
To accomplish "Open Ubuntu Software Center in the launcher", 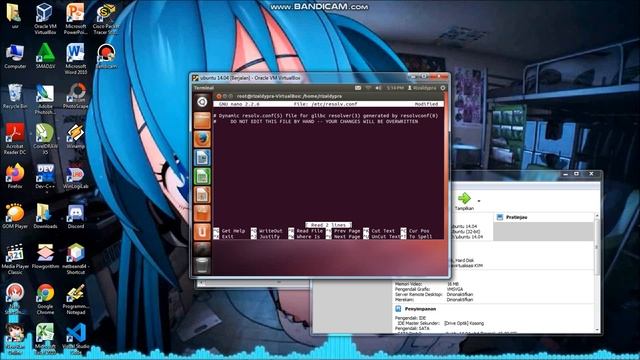I will [202, 213].
